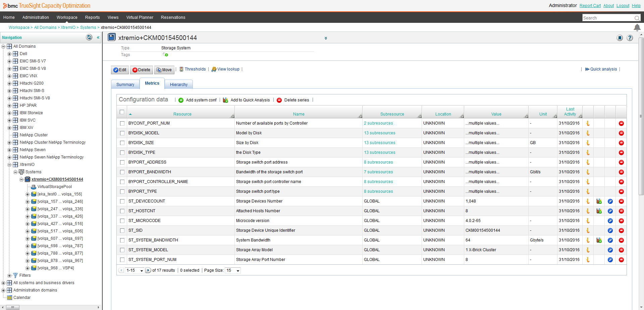This screenshot has height=310, width=644.
Task: Go to next results page arrow
Action: click(x=148, y=270)
